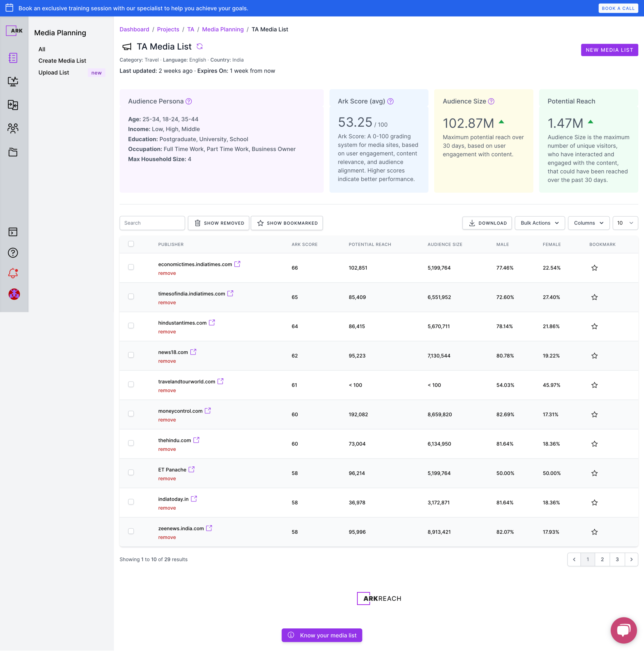The image size is (644, 651).
Task: Select the travelandtourworld.com row checkbox
Action: click(131, 384)
